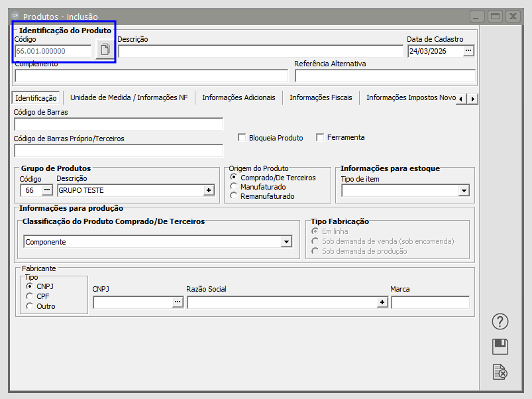Click the Código de Barras input field
This screenshot has width=532, height=399.
118,124
